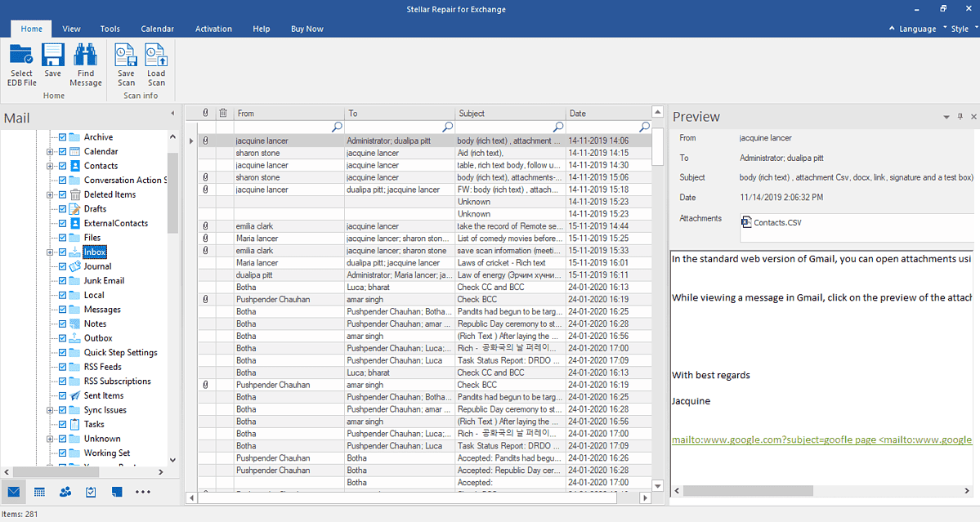The image size is (980, 522).
Task: Click the Buy Now menu item
Action: coord(307,28)
